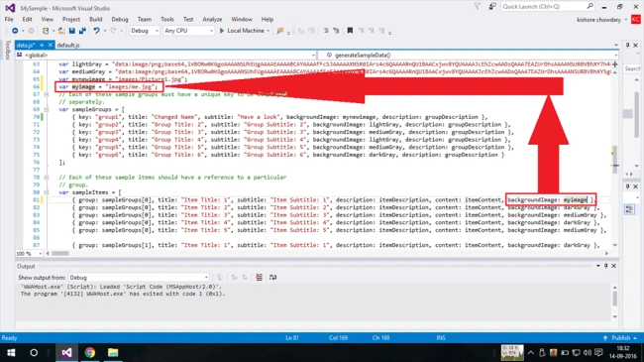Open the Analyze menu
This screenshot has height=362, width=644.
[x=212, y=19]
